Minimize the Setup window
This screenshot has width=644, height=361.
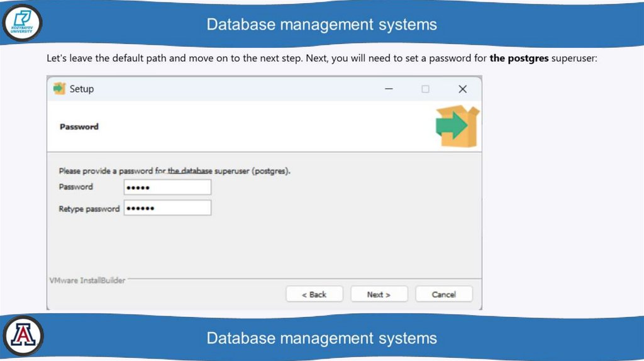[x=388, y=89]
